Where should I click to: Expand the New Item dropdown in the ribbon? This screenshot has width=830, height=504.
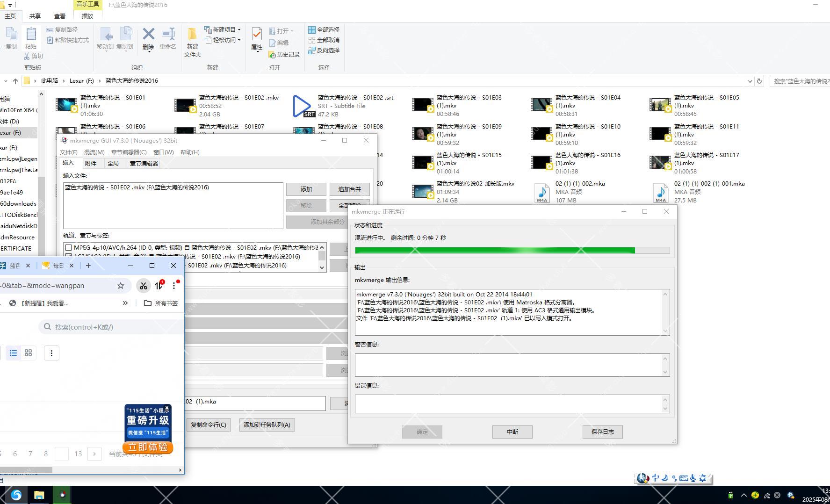239,29
